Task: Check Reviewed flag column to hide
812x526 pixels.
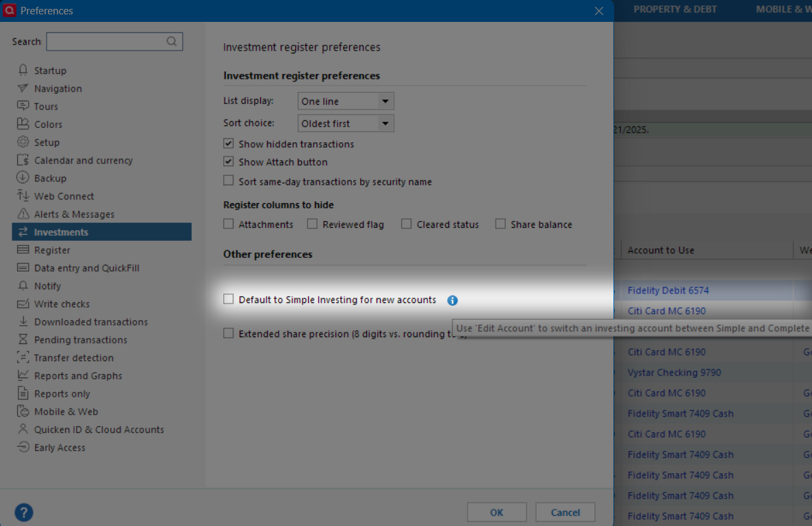Action: point(312,224)
